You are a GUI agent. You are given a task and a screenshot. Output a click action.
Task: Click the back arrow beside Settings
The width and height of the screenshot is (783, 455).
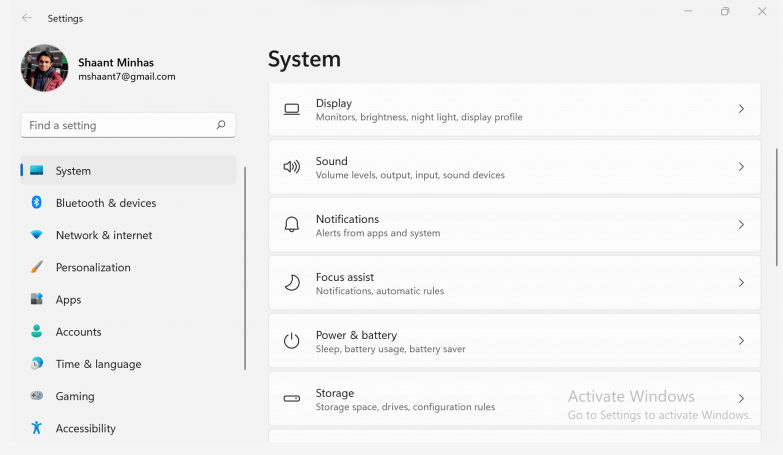(26, 18)
